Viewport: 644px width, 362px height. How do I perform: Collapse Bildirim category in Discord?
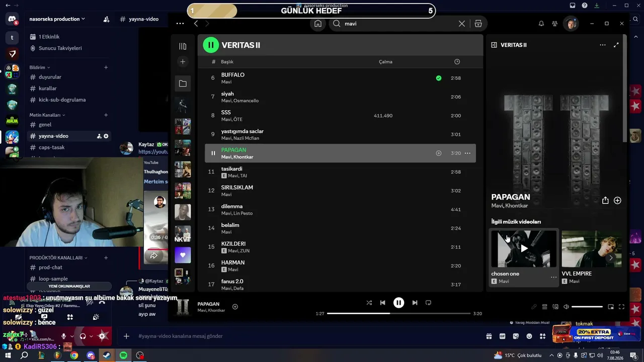[x=39, y=67]
